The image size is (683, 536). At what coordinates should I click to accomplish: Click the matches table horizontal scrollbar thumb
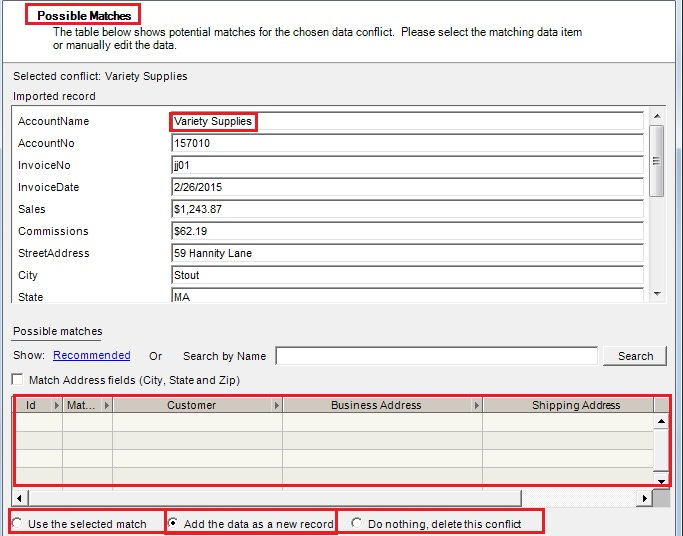pos(275,498)
